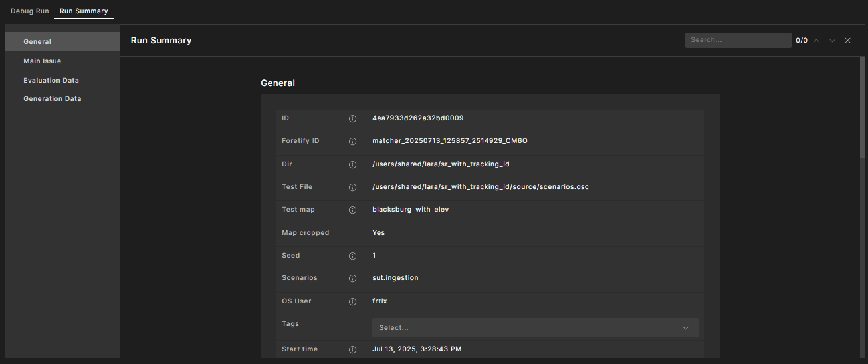This screenshot has width=868, height=364.
Task: Click info icon beside OS User
Action: pos(353,302)
